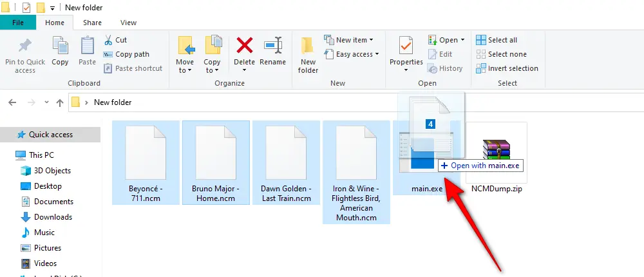Expand the Open dropdown arrow
Screen dimensions: 644x277
[462, 40]
